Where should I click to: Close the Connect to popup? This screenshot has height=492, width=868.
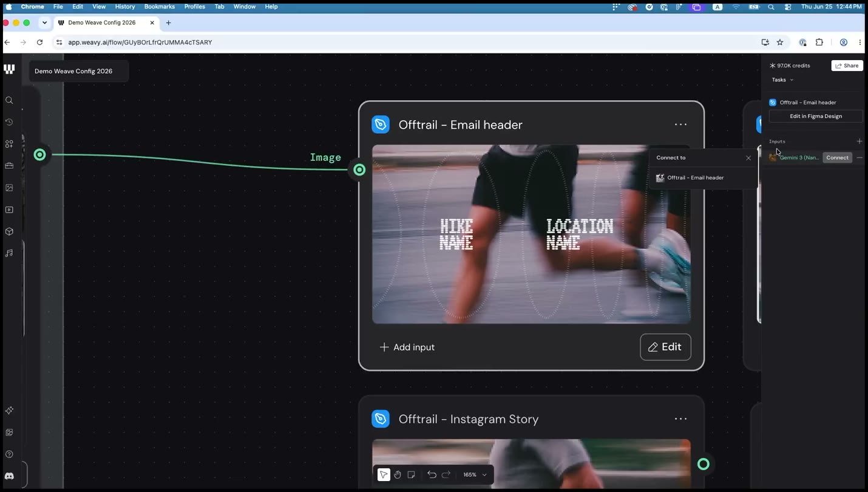(x=748, y=158)
